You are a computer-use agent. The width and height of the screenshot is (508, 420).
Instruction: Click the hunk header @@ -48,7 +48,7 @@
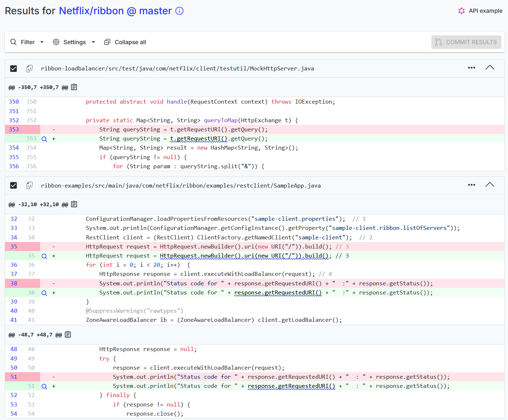[35, 335]
